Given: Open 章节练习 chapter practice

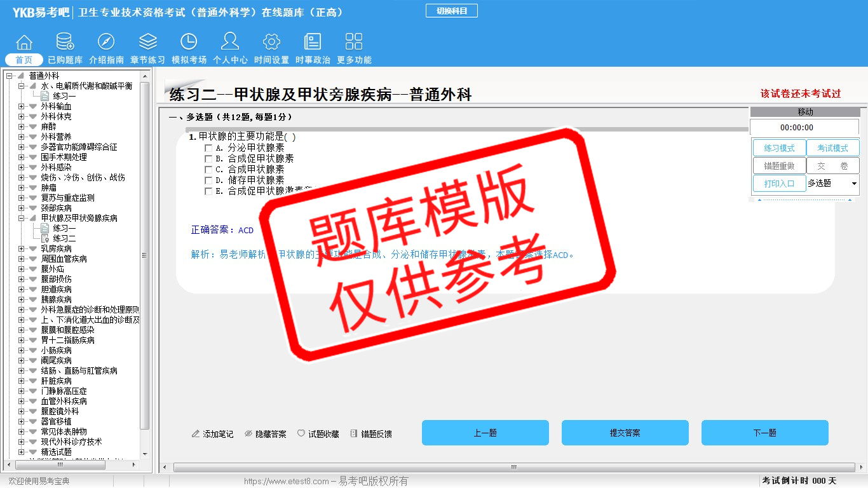Looking at the screenshot, I should tap(147, 43).
